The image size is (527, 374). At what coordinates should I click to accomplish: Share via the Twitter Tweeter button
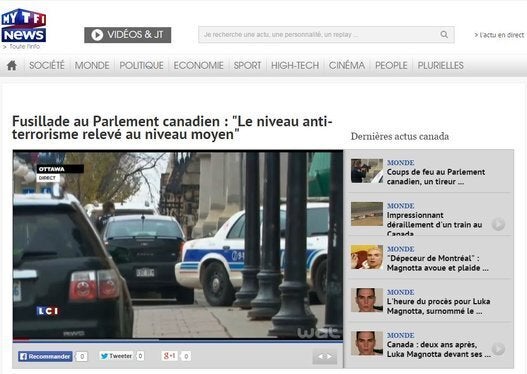click(116, 356)
